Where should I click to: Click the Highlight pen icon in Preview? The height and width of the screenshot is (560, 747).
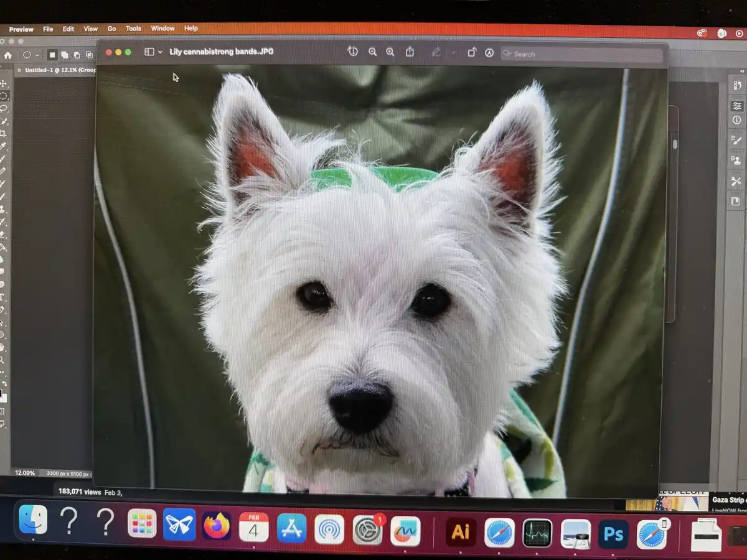(436, 52)
